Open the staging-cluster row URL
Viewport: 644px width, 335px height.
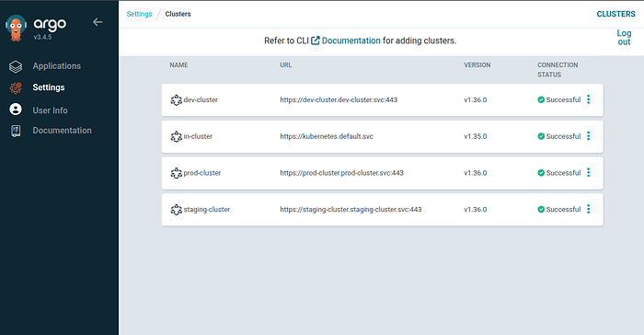[x=351, y=209]
